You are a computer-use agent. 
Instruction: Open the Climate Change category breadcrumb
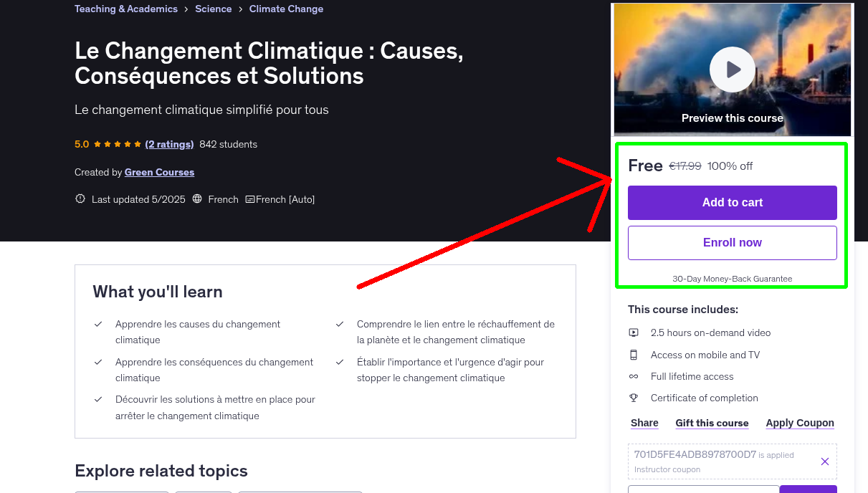286,9
